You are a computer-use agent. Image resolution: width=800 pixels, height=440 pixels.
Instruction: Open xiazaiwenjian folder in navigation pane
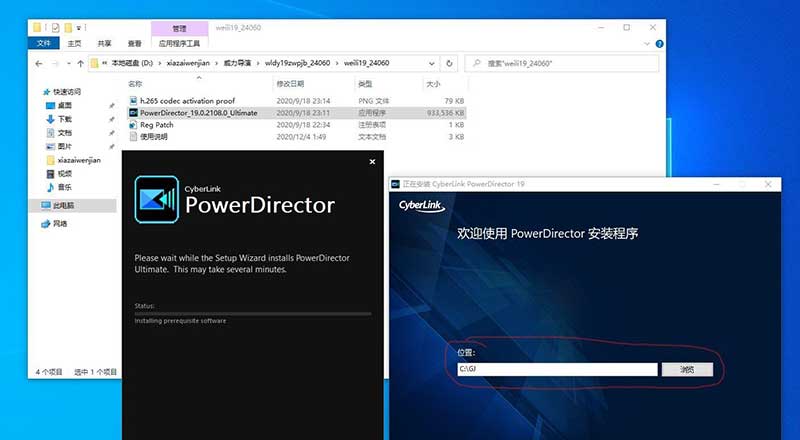tap(79, 160)
